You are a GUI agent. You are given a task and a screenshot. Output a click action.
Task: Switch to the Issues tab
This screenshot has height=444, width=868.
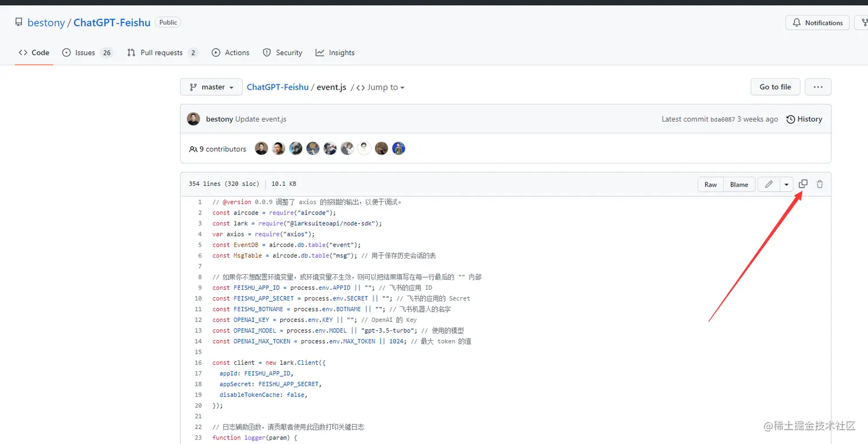click(x=87, y=52)
